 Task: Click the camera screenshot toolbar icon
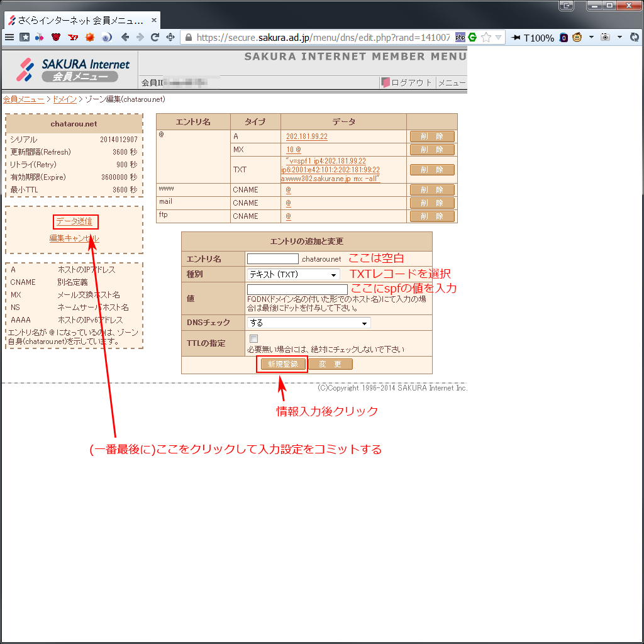click(605, 37)
